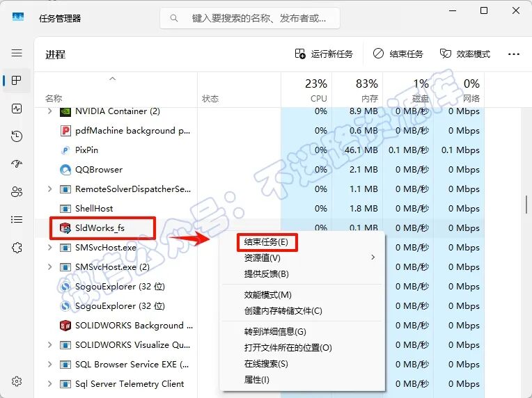
Task: Choose 打开文件所在的位置(O) in context menu
Action: [x=288, y=348]
